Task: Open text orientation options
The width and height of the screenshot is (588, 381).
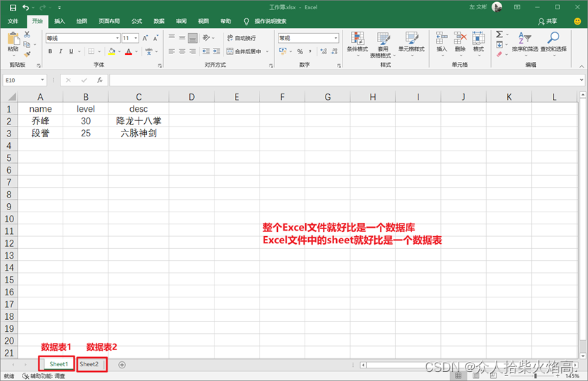Action: click(x=207, y=38)
